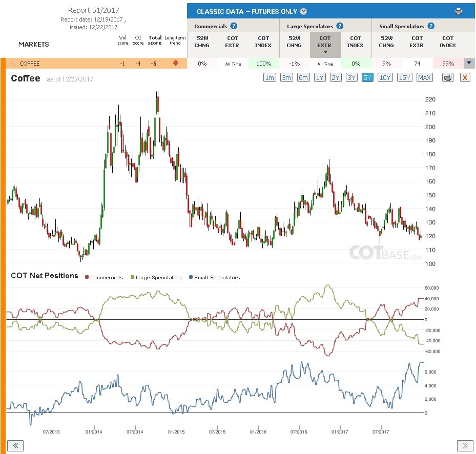This screenshot has height=454, width=476.
Task: Sort by Commercials COT EXTR column
Action: [x=232, y=42]
